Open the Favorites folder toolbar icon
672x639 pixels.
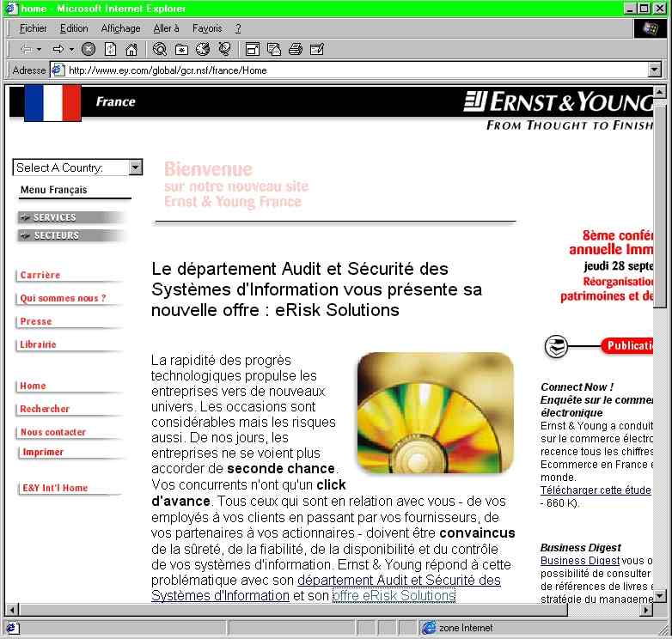coord(181,50)
